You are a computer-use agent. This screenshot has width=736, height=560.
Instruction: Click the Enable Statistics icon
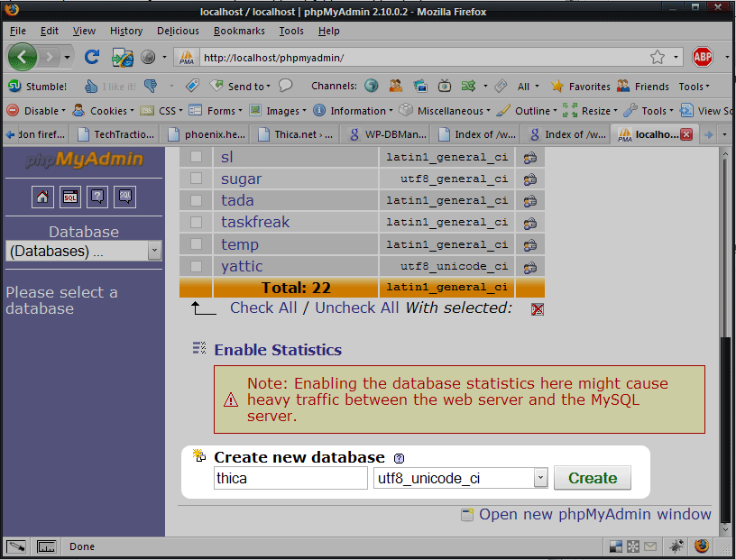click(199, 348)
